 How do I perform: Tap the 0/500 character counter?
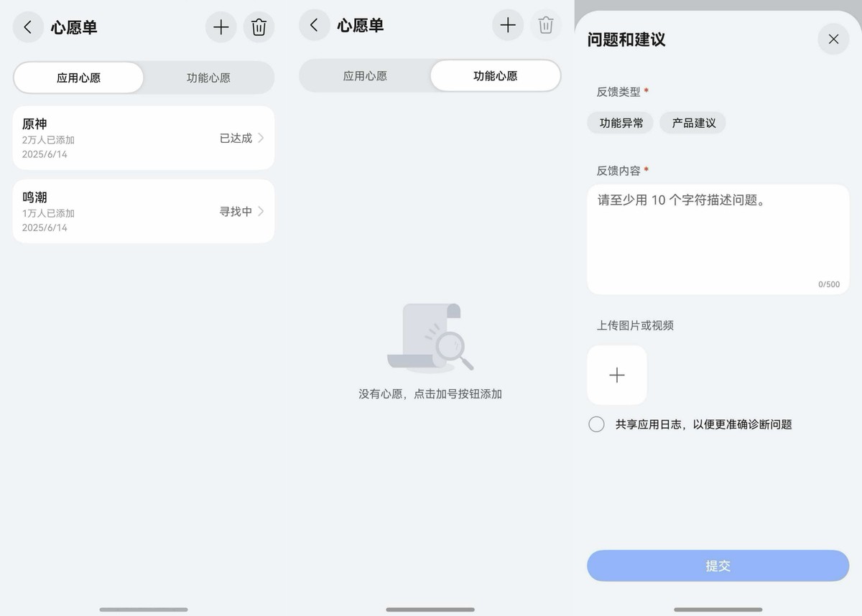pos(829,284)
